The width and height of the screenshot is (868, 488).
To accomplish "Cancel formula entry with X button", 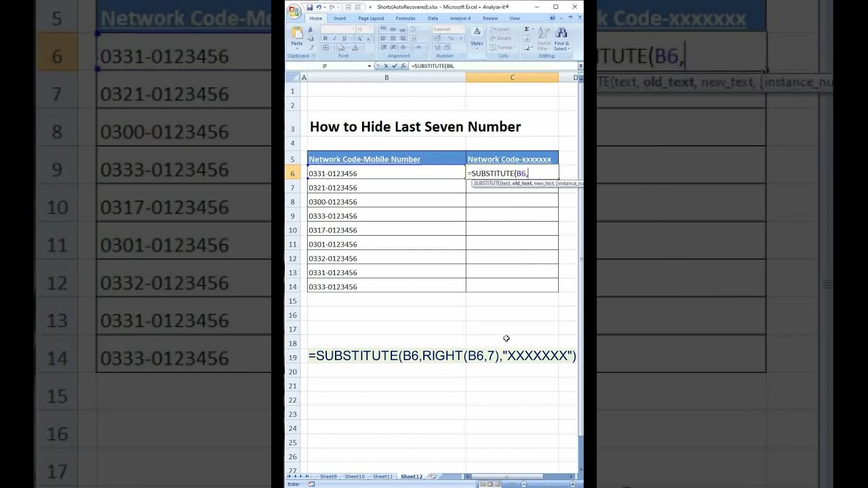I will coord(386,66).
